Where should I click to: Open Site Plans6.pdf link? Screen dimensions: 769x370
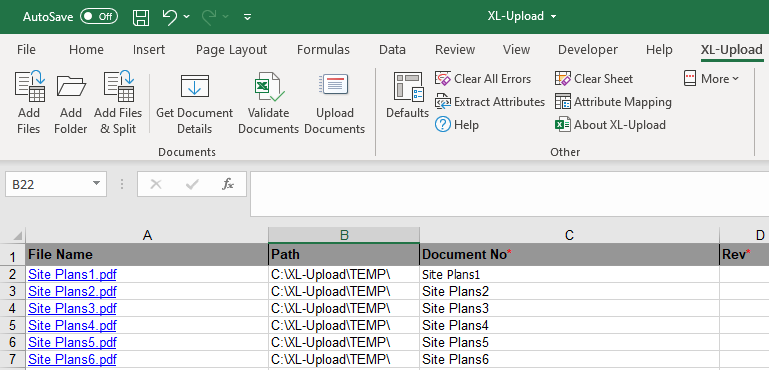pos(72,359)
